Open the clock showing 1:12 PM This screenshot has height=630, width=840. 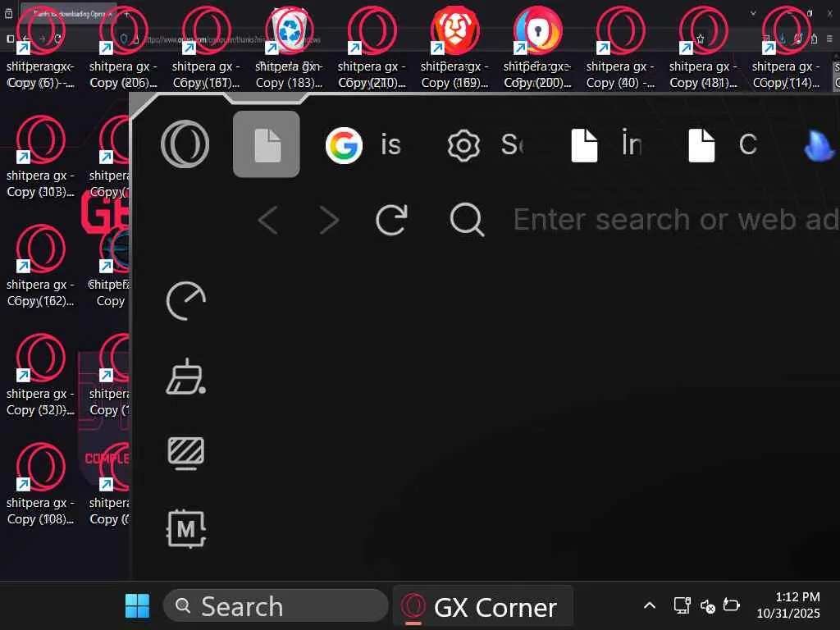[x=788, y=605]
